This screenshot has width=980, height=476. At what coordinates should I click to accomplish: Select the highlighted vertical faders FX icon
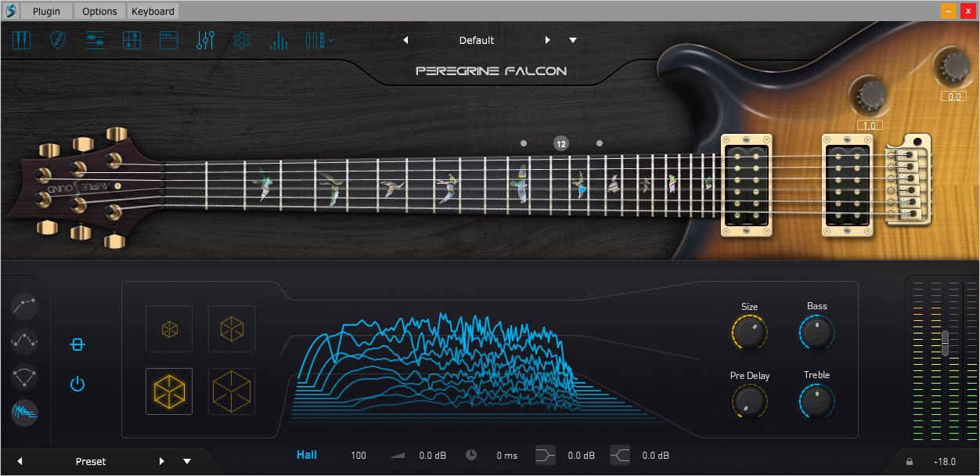click(206, 40)
